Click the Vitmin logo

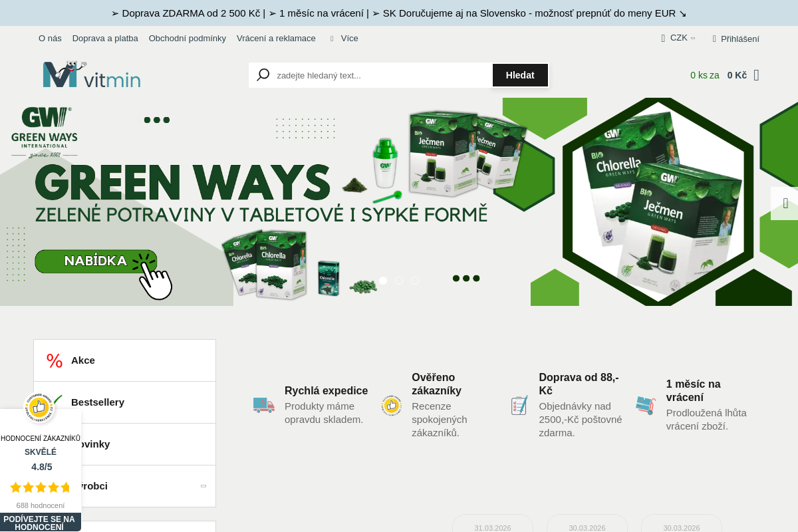click(91, 75)
